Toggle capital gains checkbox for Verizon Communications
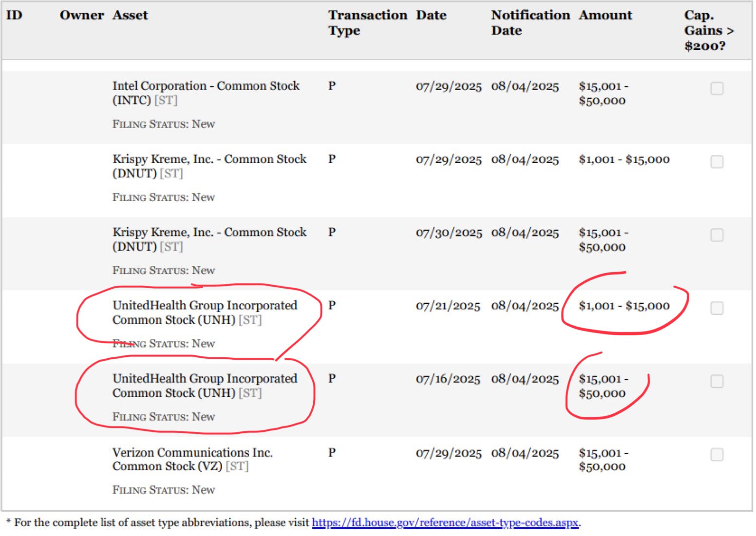The width and height of the screenshot is (756, 536). (717, 455)
